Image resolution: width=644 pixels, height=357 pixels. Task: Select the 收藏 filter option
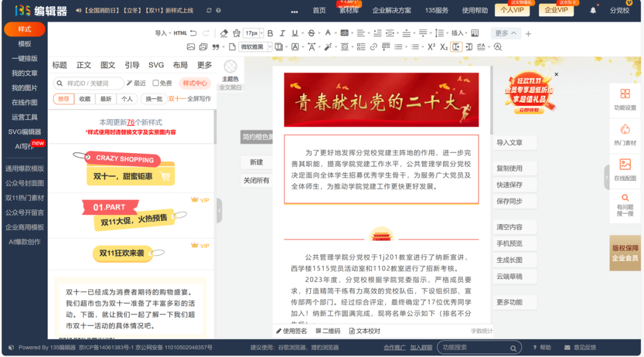pos(85,99)
